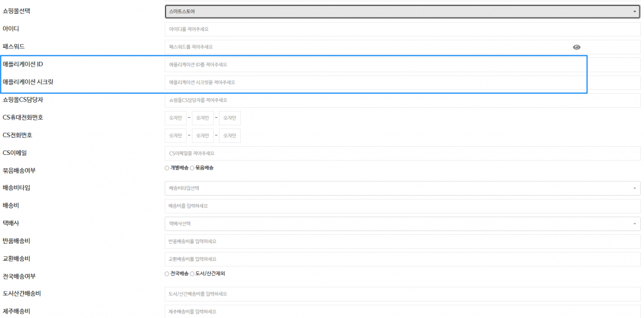The width and height of the screenshot is (644, 318).
Task: Click first box of CS전화번호
Action: click(175, 136)
